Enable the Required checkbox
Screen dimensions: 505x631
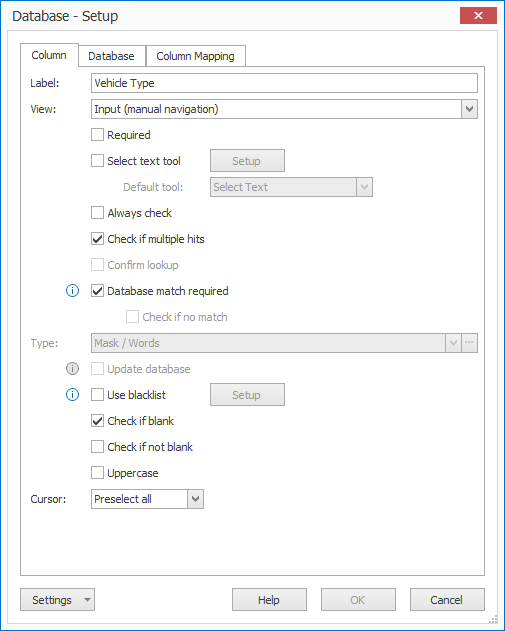97,135
